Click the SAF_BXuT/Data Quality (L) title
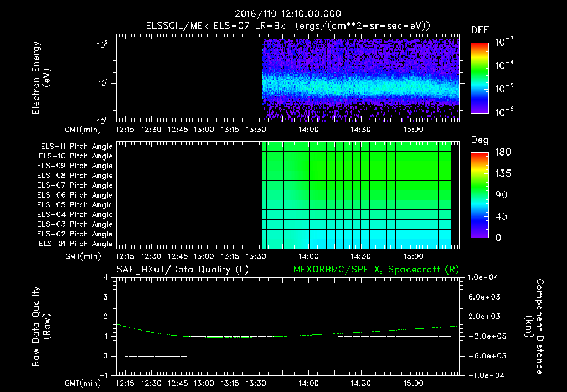The width and height of the screenshot is (567, 392). tap(183, 270)
